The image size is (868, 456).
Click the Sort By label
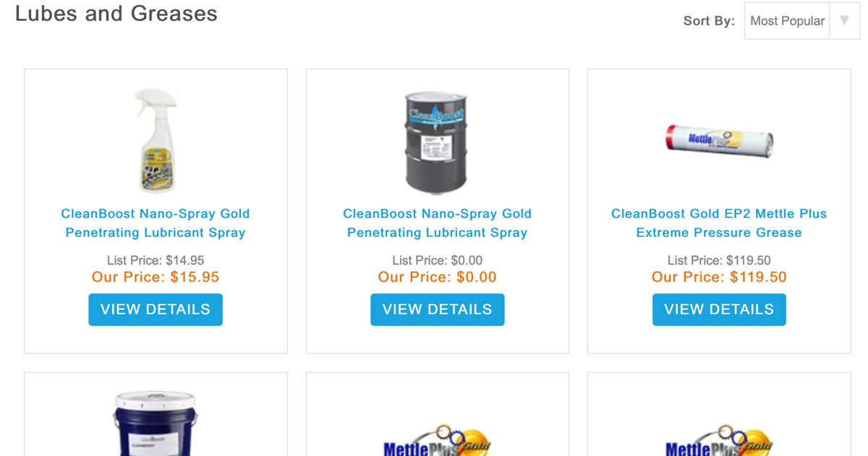[x=709, y=21]
